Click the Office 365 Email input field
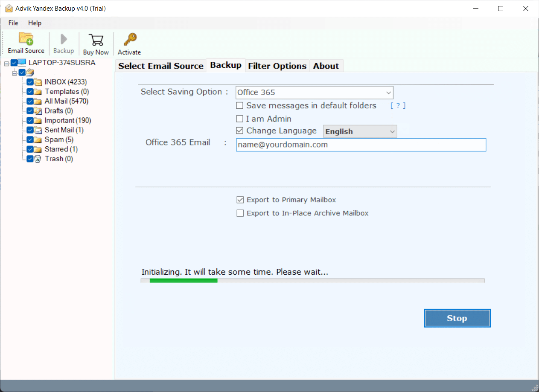Image resolution: width=539 pixels, height=392 pixels. click(361, 145)
